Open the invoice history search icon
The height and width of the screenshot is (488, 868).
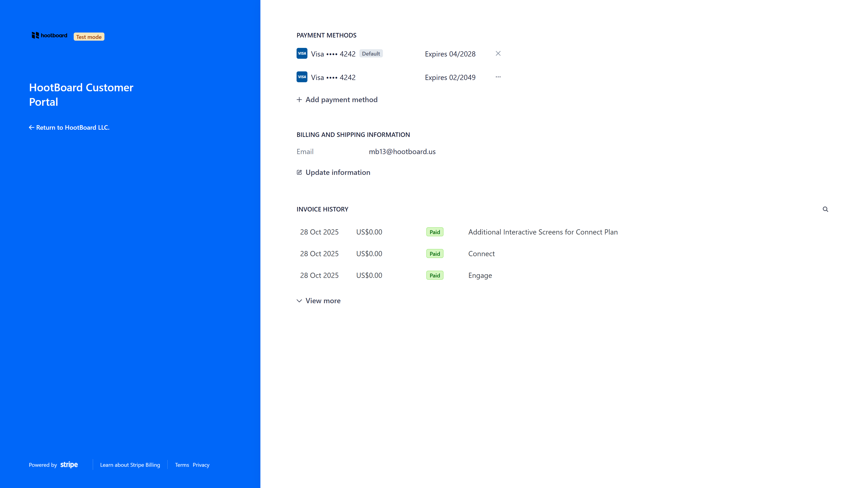[826, 209]
